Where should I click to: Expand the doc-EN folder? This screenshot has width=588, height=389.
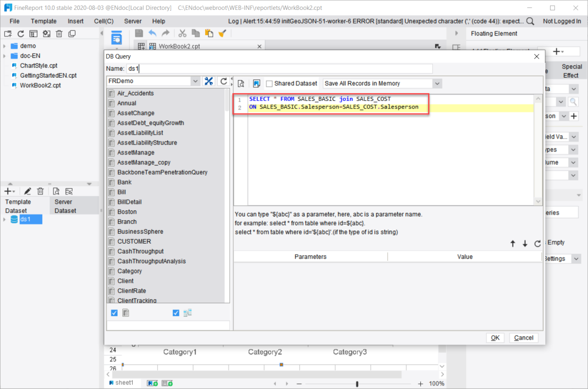click(x=4, y=56)
